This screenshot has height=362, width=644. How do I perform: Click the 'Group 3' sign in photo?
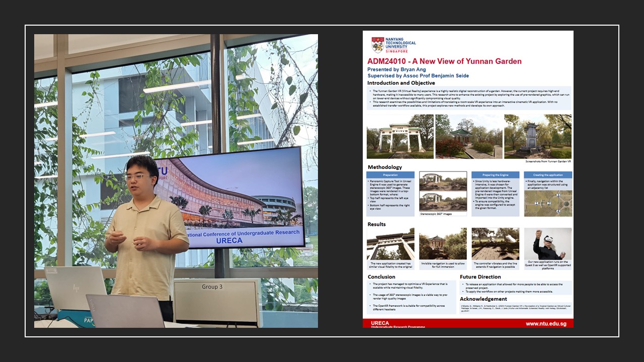tap(212, 287)
